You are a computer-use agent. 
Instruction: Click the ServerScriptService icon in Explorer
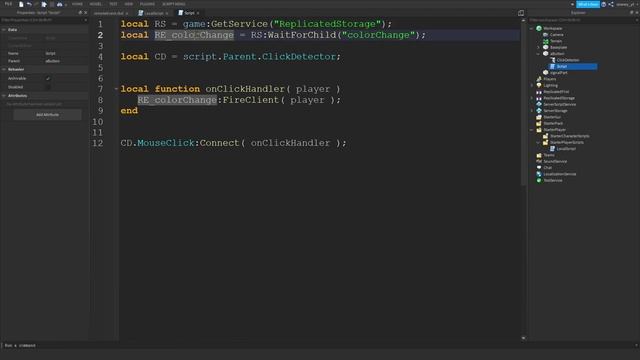[x=539, y=104]
